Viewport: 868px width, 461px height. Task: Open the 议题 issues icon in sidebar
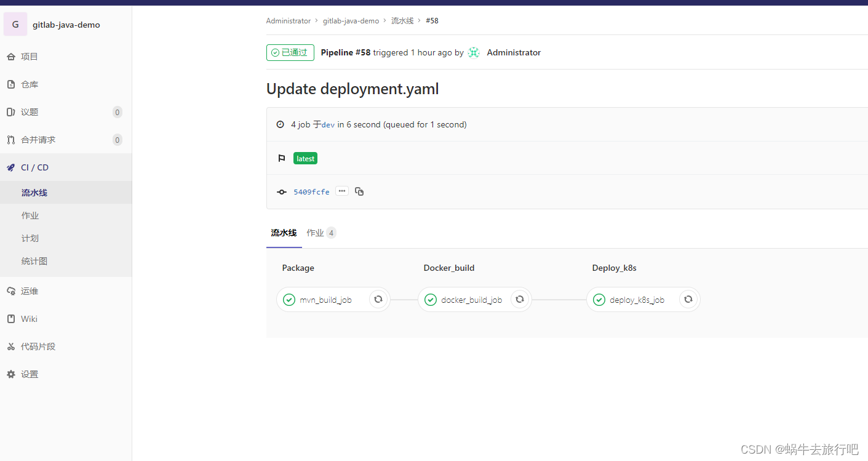pos(10,111)
